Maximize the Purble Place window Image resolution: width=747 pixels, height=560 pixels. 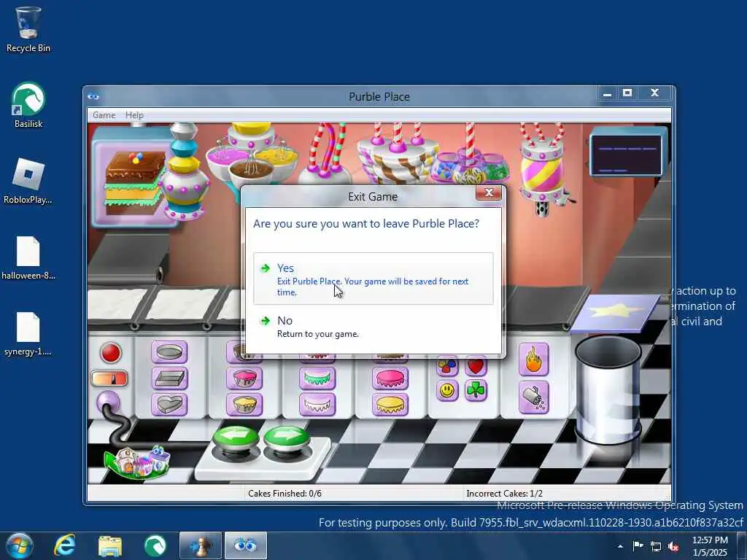tap(627, 93)
